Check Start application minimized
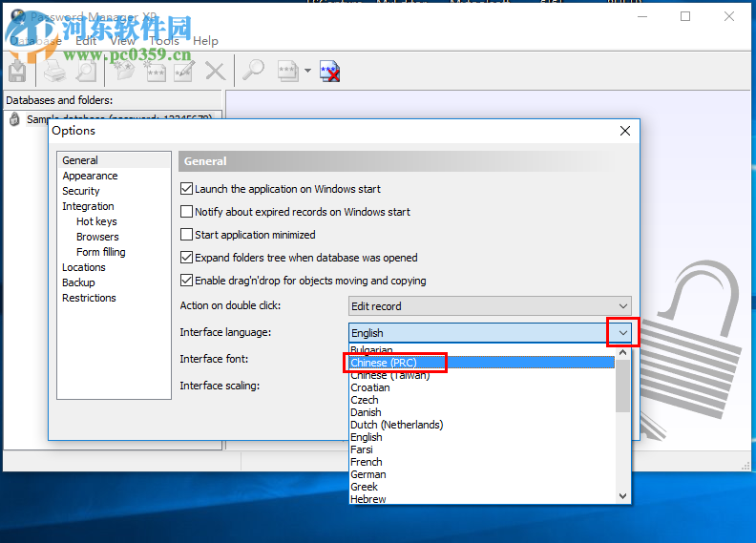 pyautogui.click(x=186, y=234)
